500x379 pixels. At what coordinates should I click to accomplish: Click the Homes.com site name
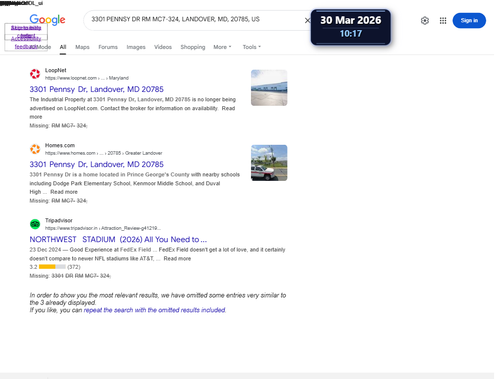point(60,145)
